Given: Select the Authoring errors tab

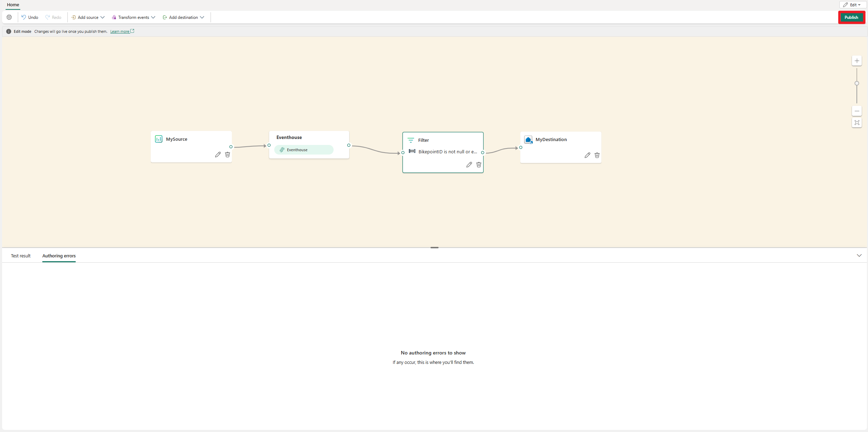Looking at the screenshot, I should [59, 256].
